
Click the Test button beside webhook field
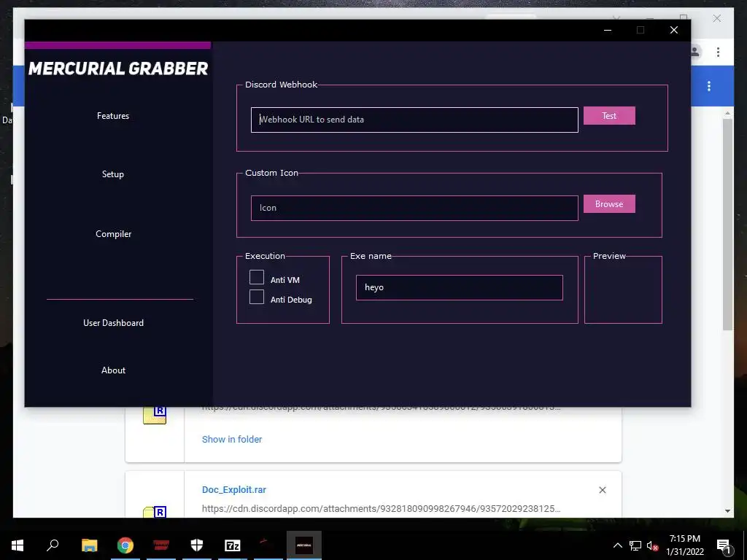609,116
